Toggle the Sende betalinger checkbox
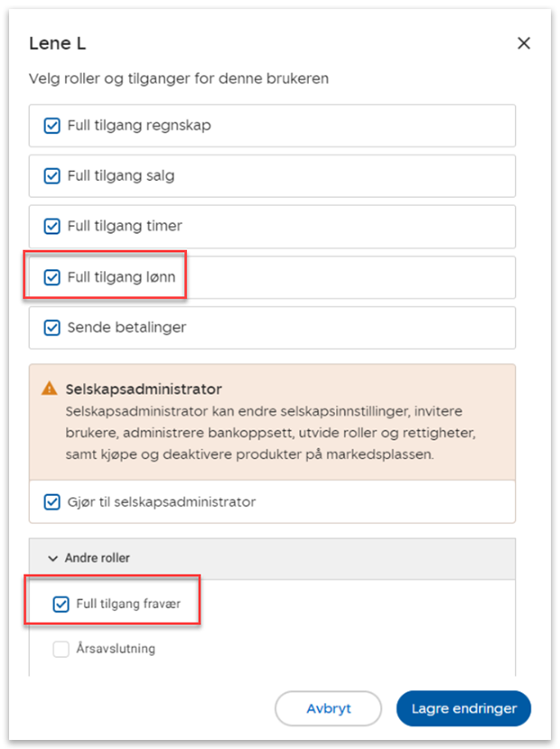The height and width of the screenshot is (749, 560). coord(52,328)
